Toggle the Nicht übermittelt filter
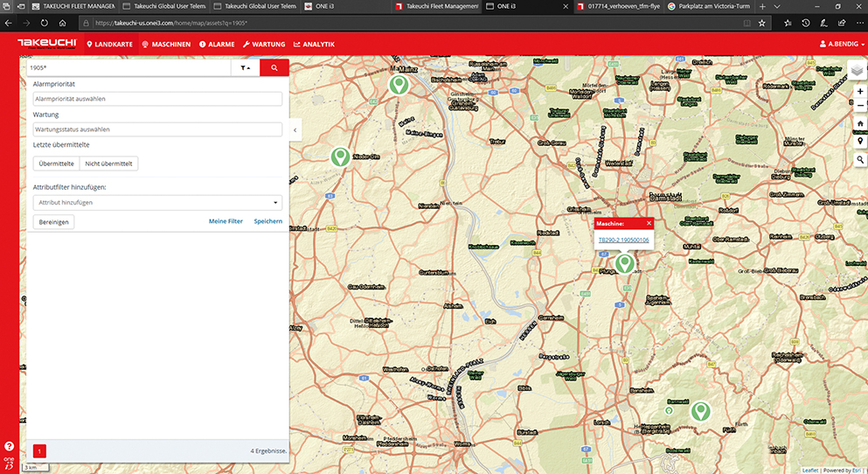The width and height of the screenshot is (868, 474). click(108, 164)
